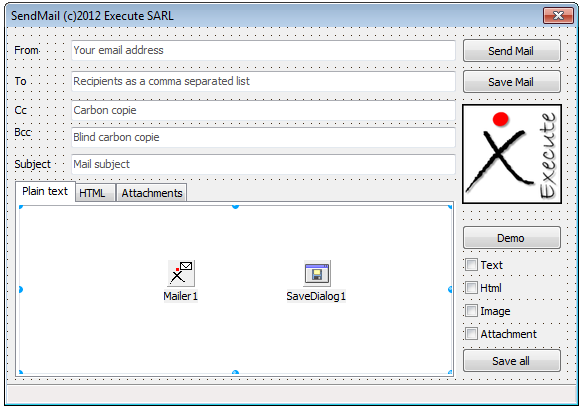The image size is (587, 410).
Task: Focus the Mail subject input field
Action: coord(263,164)
